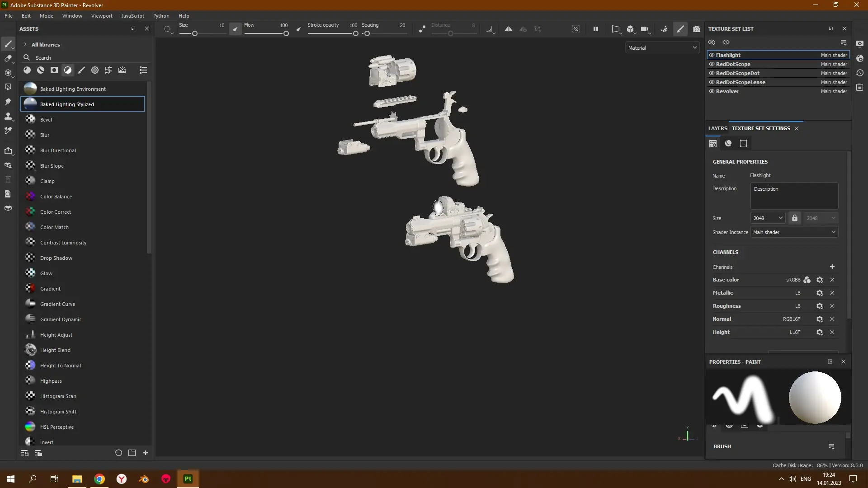Select the Eraser tool
Screen dimensions: 868x488
point(8,59)
